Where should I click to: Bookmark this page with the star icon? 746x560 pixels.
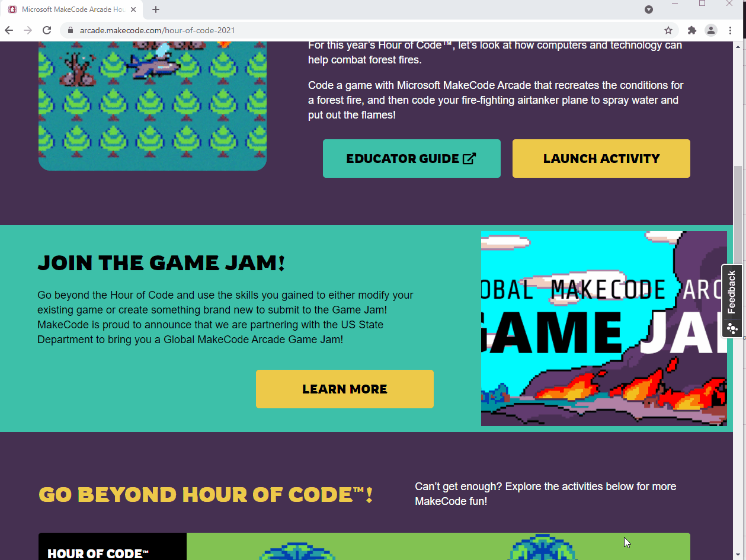(668, 30)
